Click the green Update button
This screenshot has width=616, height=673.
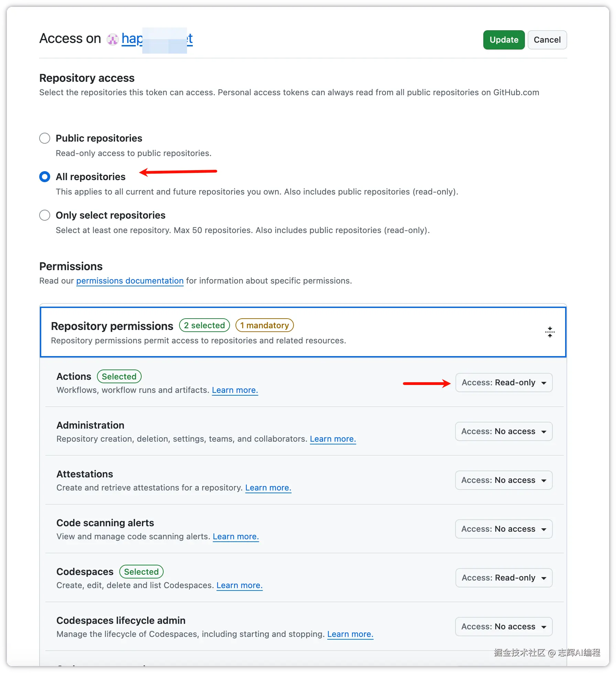504,40
